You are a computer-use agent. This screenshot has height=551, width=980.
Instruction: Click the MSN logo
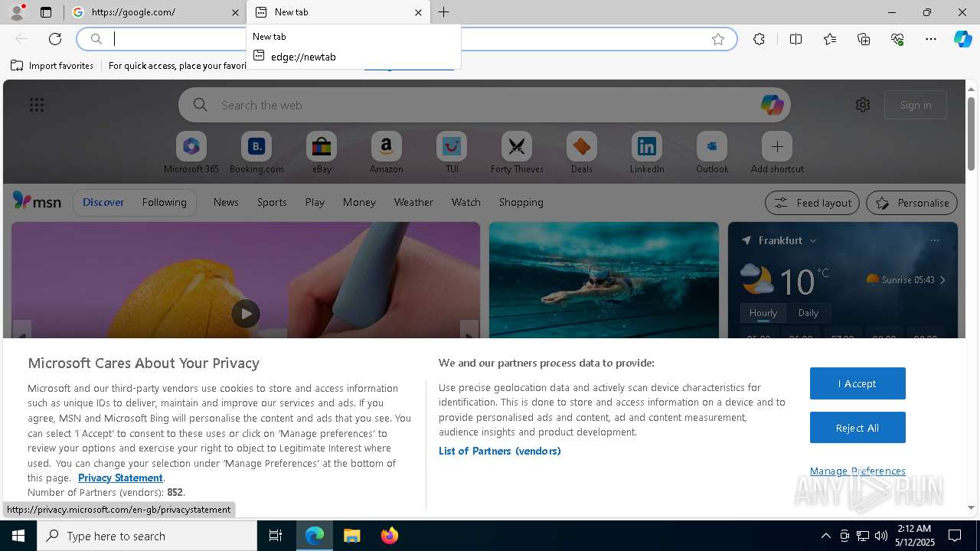click(x=37, y=201)
